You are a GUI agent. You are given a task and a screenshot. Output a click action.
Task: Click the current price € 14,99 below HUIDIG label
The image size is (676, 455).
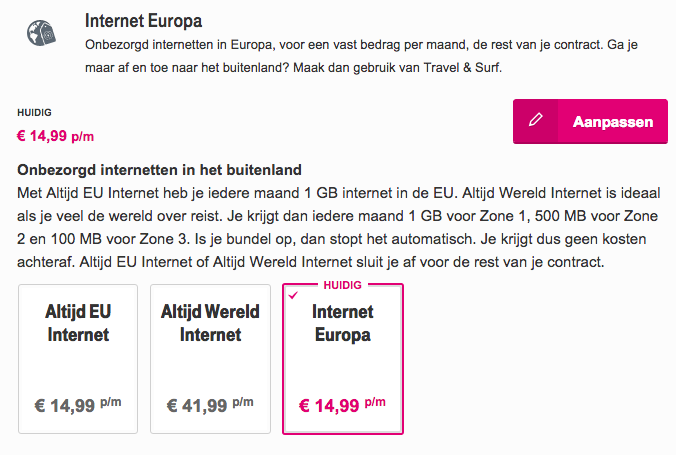coord(55,136)
